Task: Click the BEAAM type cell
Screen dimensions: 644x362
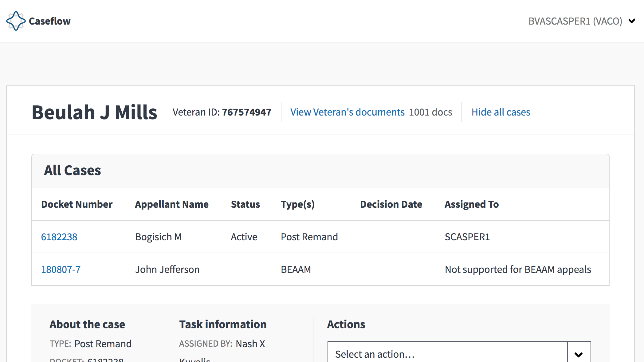Action: coord(296,269)
